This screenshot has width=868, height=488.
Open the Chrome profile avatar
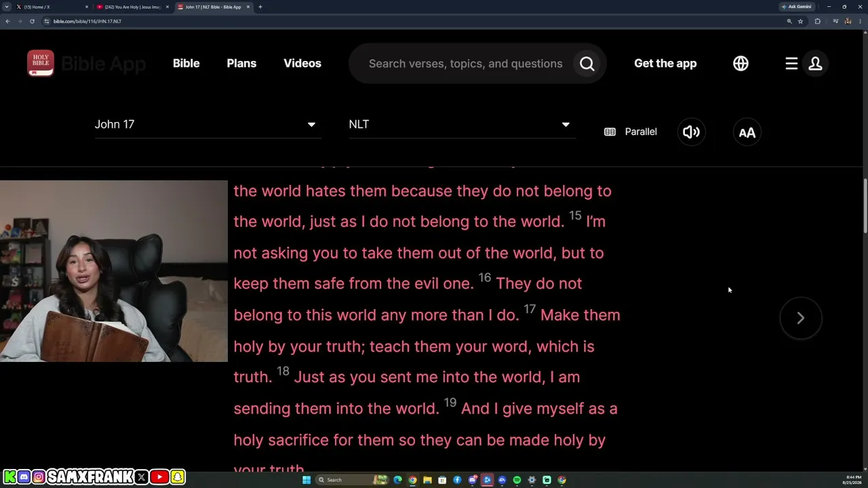point(847,21)
